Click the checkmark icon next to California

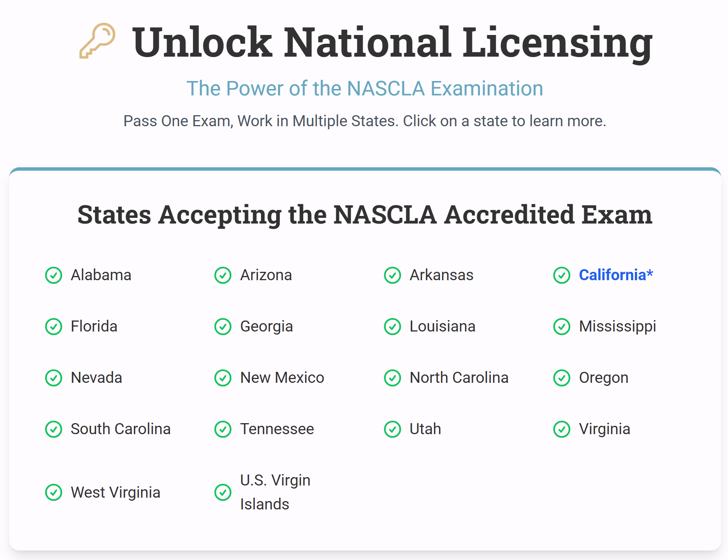tap(562, 275)
